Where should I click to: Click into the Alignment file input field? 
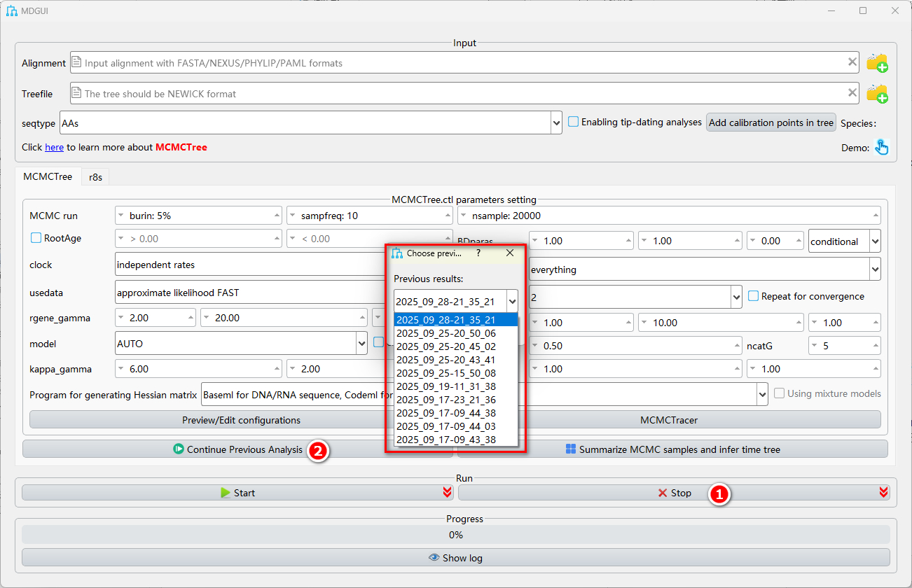[x=455, y=63]
